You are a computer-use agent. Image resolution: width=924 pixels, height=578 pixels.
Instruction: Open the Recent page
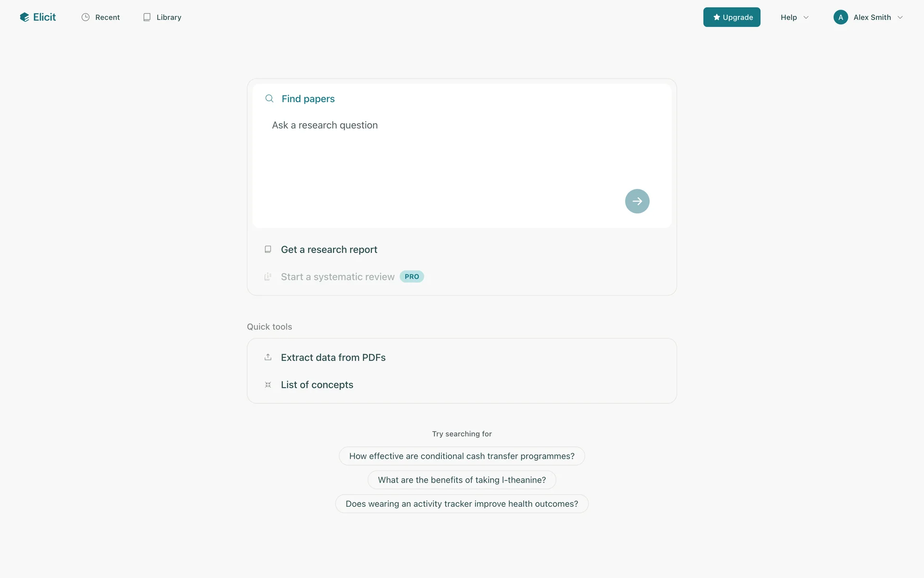coord(107,17)
